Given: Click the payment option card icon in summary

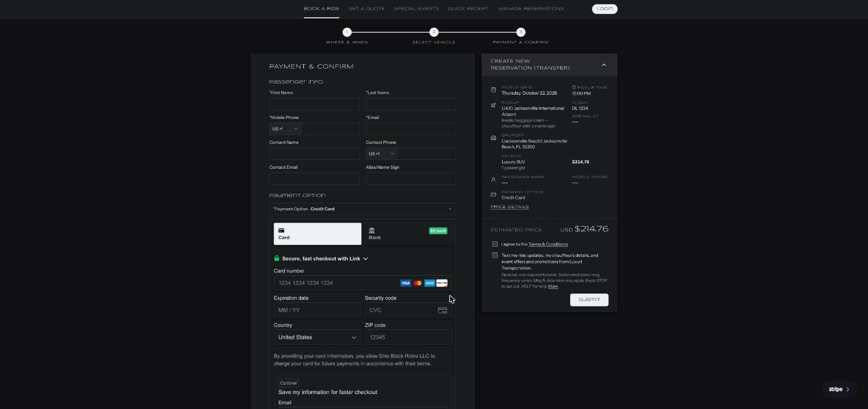Looking at the screenshot, I should [x=493, y=195].
